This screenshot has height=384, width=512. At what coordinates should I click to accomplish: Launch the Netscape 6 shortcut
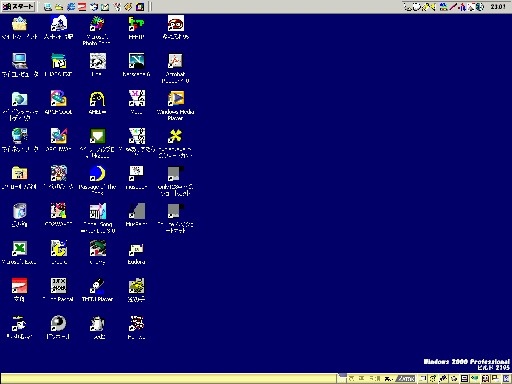coord(137,61)
